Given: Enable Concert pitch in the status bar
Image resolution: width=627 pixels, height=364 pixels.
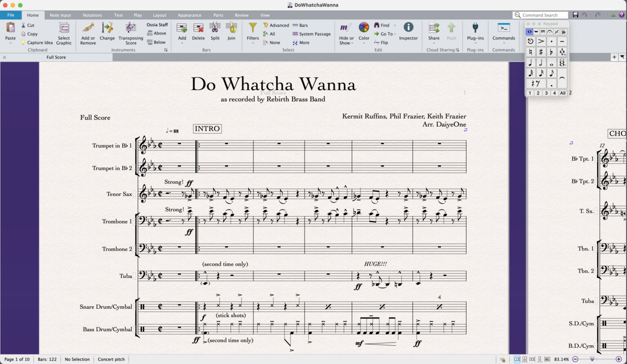Looking at the screenshot, I should pos(111,359).
